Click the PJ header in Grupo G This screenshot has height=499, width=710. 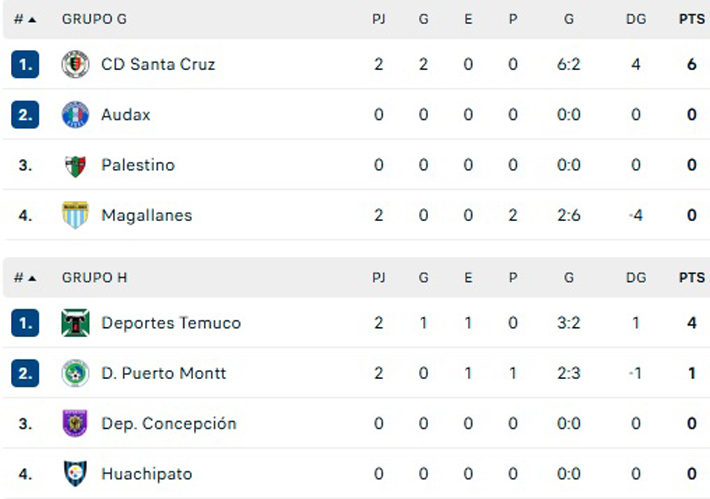379,19
